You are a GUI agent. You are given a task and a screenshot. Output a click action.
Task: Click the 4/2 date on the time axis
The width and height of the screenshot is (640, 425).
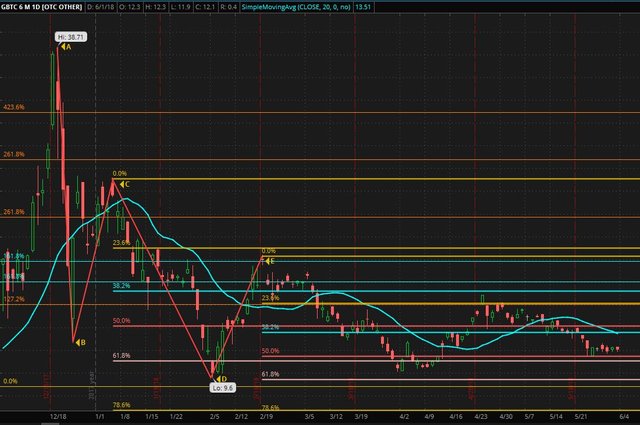coord(404,417)
